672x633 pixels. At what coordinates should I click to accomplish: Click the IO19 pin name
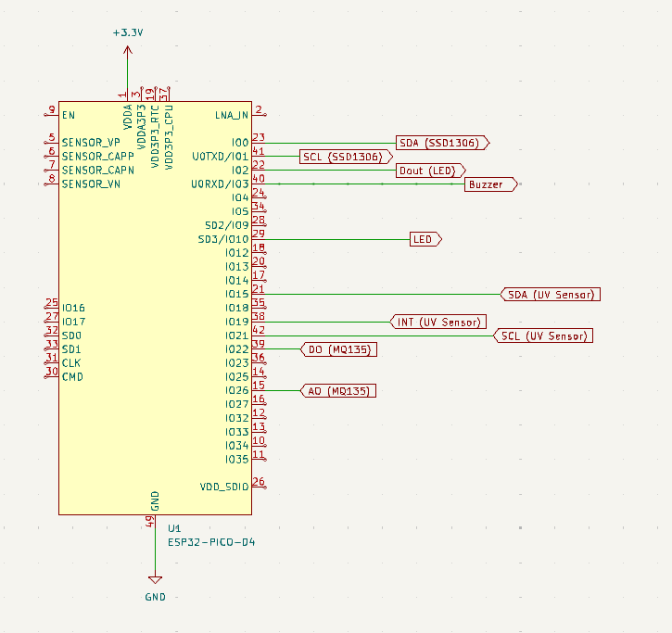click(x=237, y=322)
